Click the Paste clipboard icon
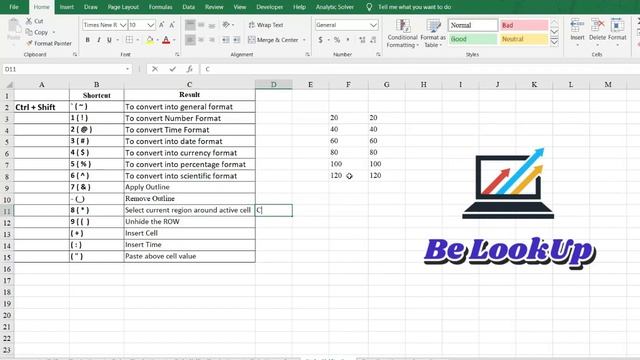640x360 pixels. pyautogui.click(x=14, y=28)
